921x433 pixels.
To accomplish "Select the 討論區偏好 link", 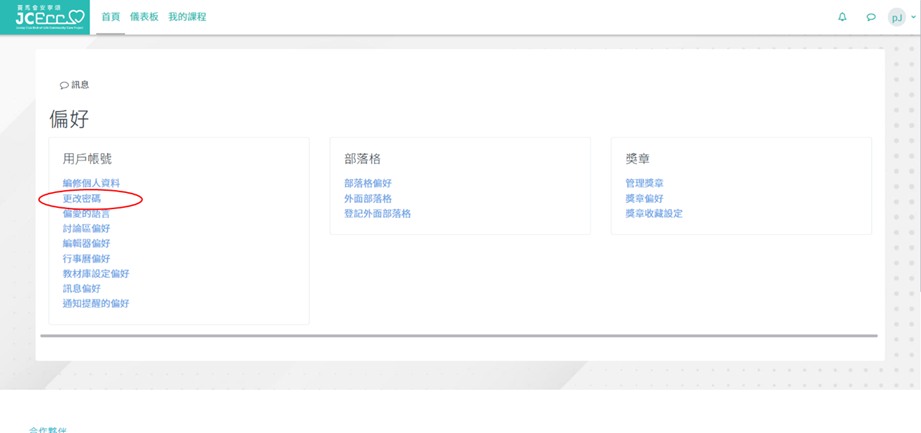I will [x=86, y=228].
